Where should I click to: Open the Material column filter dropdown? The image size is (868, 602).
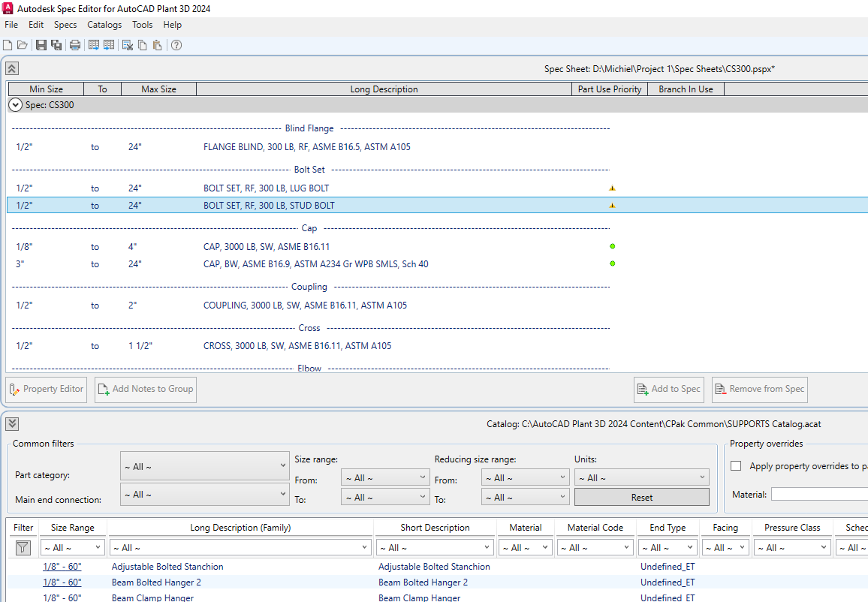pyautogui.click(x=526, y=548)
